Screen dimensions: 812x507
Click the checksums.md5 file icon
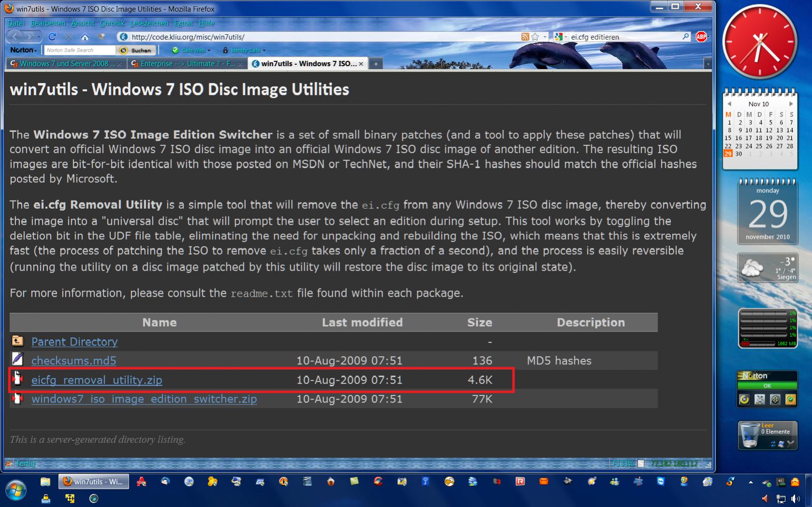[17, 360]
